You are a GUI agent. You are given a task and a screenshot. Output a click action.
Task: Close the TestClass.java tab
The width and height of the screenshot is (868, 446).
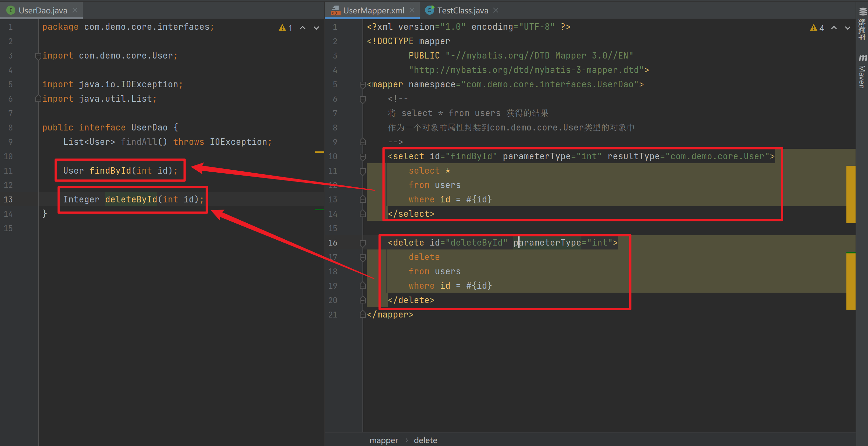point(496,10)
